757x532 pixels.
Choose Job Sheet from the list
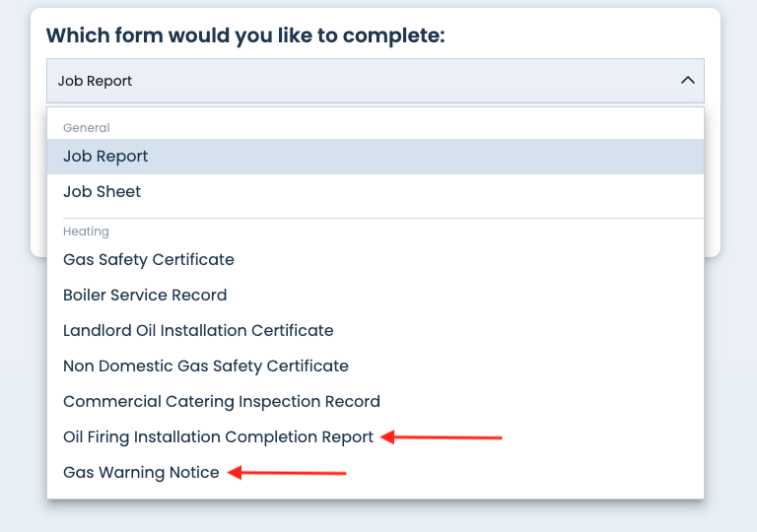click(x=102, y=192)
